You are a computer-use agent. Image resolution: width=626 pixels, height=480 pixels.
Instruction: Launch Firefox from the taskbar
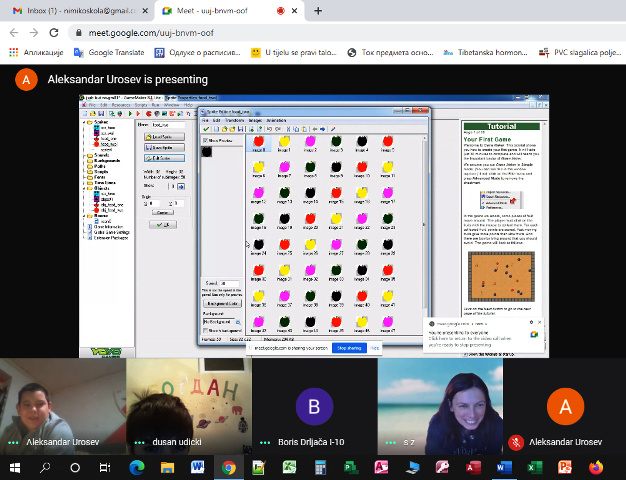(596, 467)
